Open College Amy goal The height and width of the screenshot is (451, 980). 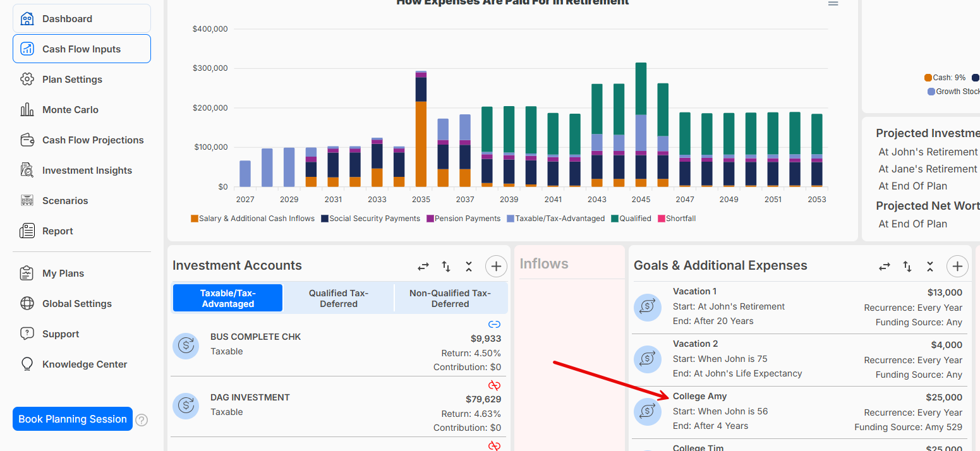pos(700,396)
